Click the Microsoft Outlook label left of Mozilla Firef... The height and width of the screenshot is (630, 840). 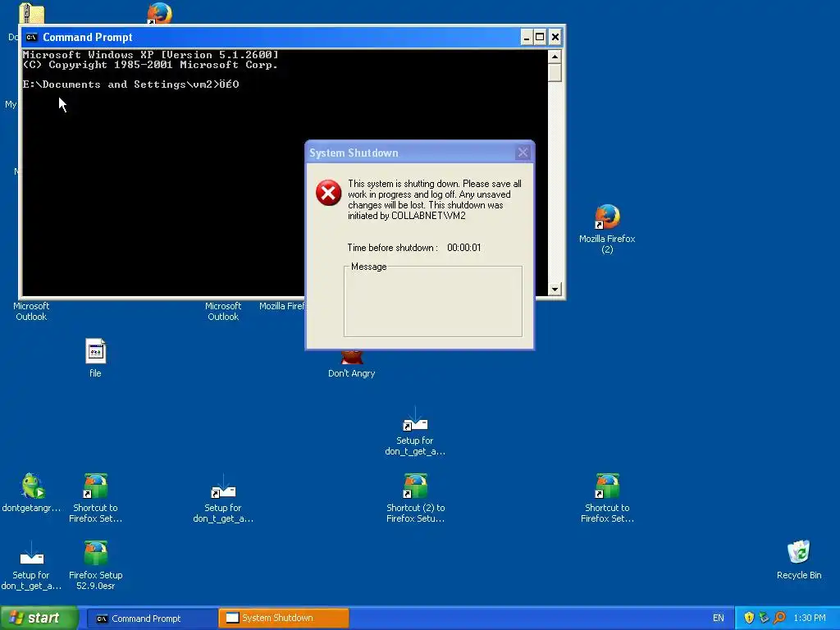pos(223,311)
